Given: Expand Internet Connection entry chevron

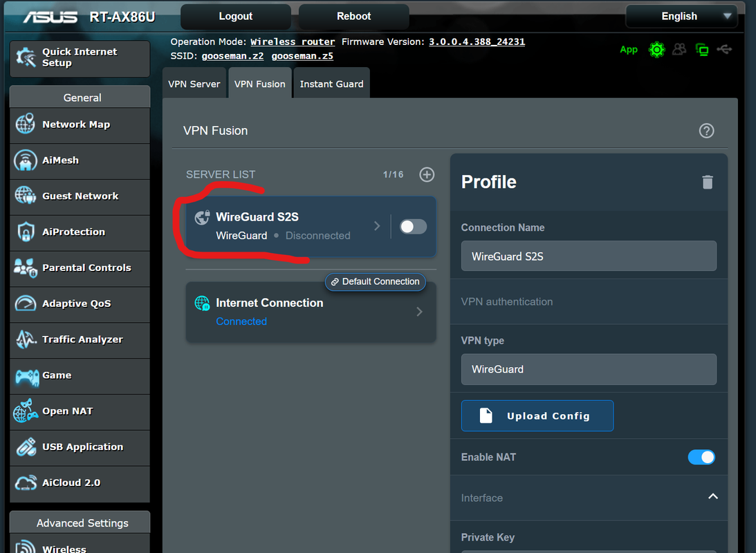Looking at the screenshot, I should (x=419, y=312).
